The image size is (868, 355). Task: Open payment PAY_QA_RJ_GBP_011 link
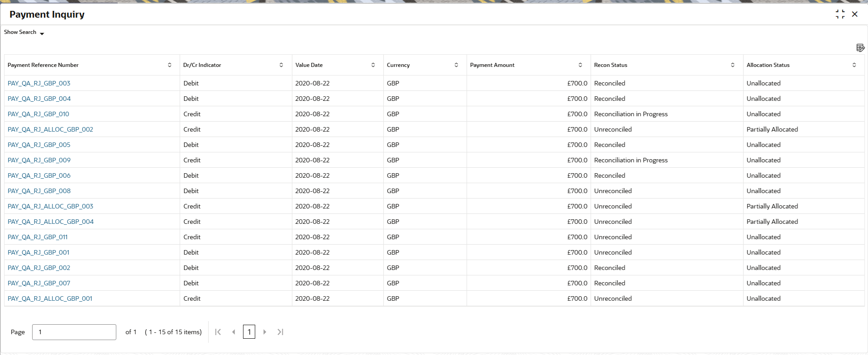point(38,237)
